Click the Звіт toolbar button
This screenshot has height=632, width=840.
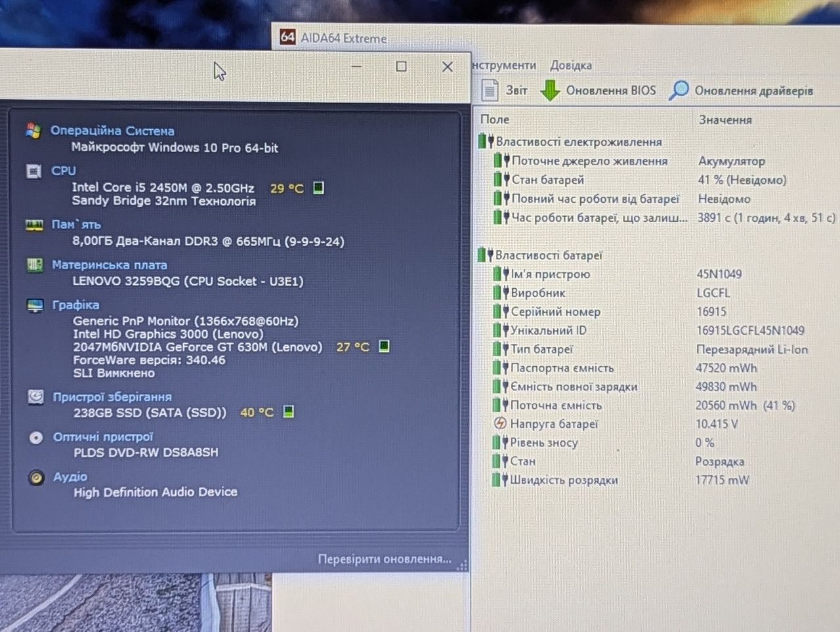(505, 91)
